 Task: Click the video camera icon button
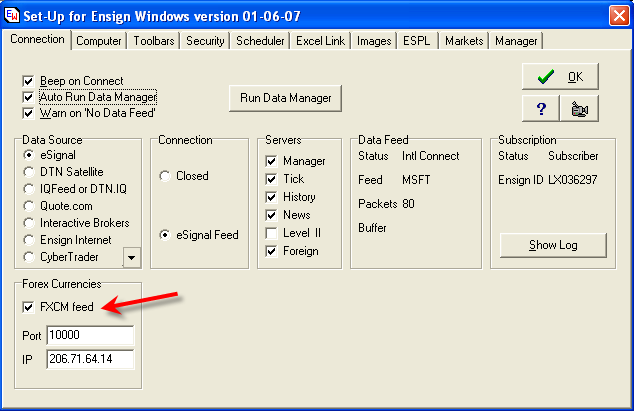coord(579,109)
